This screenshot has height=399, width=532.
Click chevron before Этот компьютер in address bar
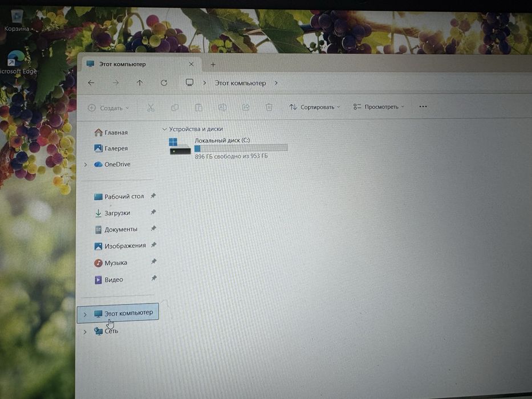tap(204, 83)
